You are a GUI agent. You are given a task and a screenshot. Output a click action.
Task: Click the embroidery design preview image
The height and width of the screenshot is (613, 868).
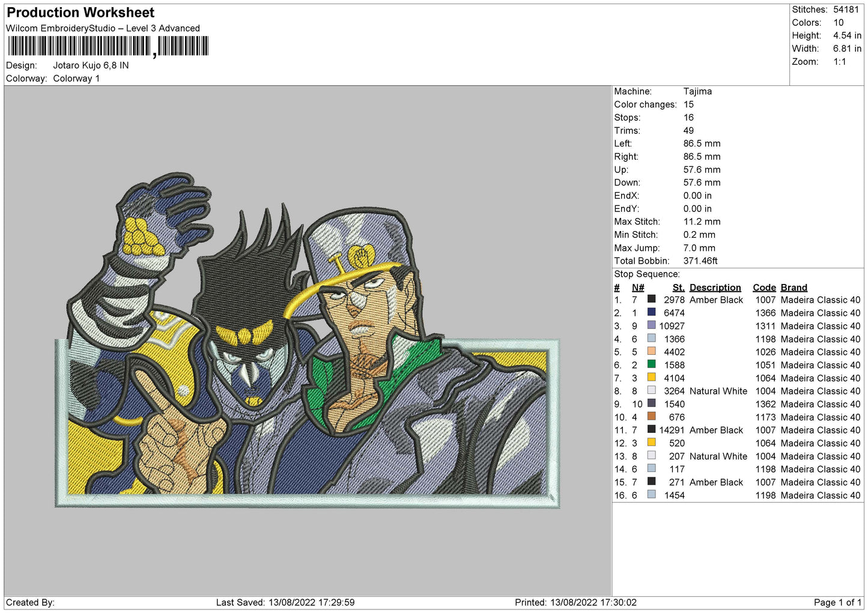pos(308,340)
